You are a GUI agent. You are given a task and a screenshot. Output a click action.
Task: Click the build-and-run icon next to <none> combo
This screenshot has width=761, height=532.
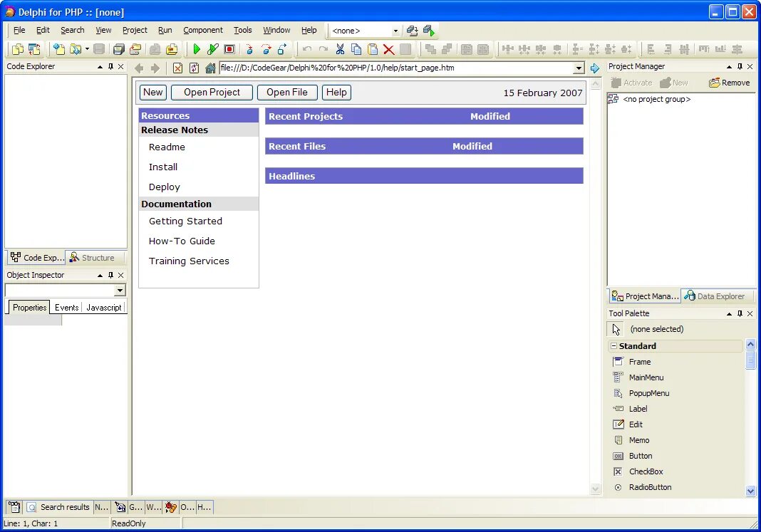(429, 31)
